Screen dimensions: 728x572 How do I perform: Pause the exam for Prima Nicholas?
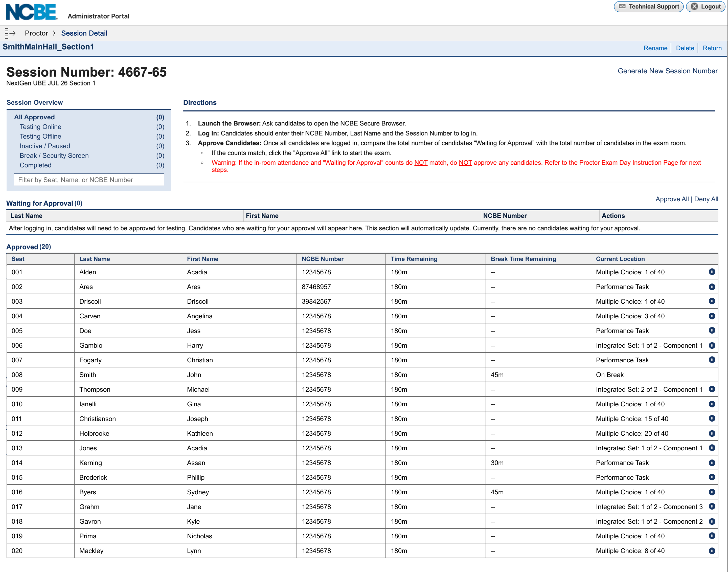712,536
